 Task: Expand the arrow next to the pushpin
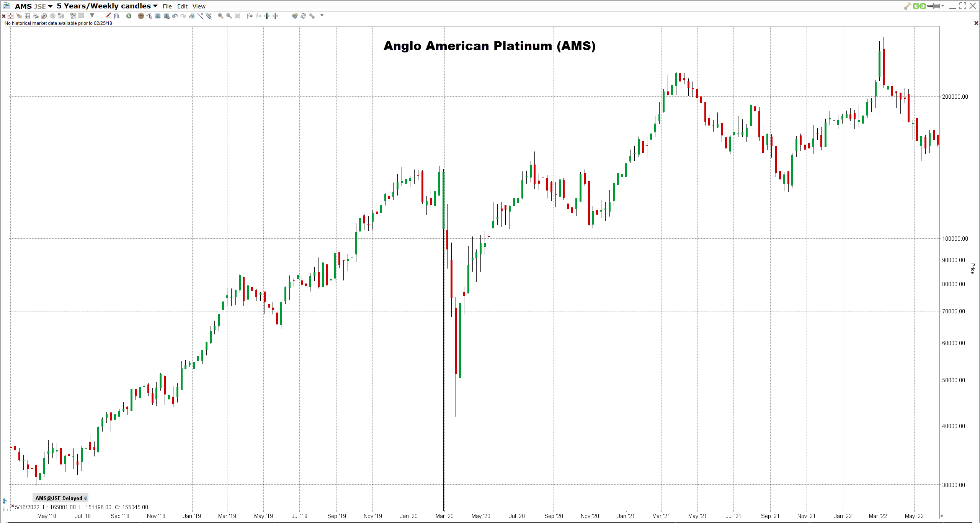[x=942, y=6]
